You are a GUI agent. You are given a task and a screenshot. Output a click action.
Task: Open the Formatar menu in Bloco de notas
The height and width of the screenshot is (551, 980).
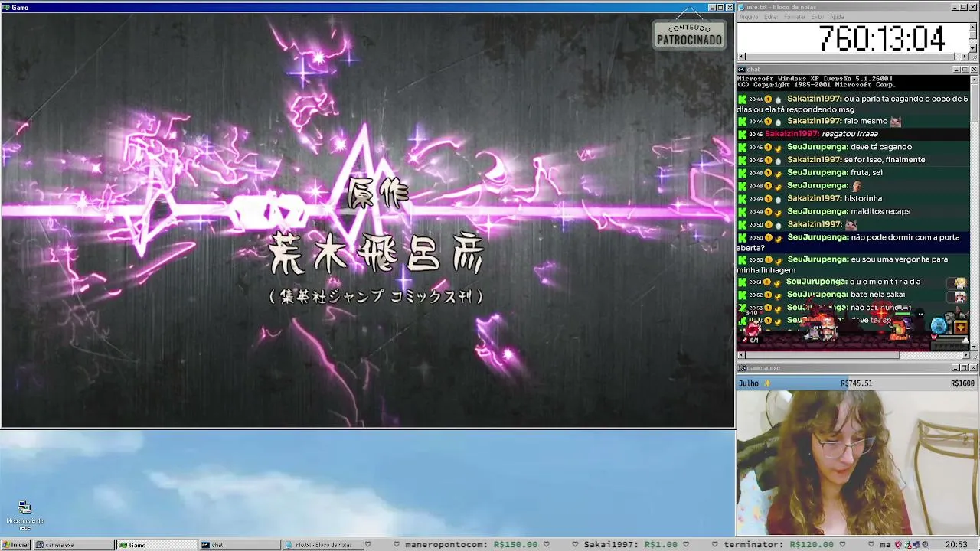795,17
